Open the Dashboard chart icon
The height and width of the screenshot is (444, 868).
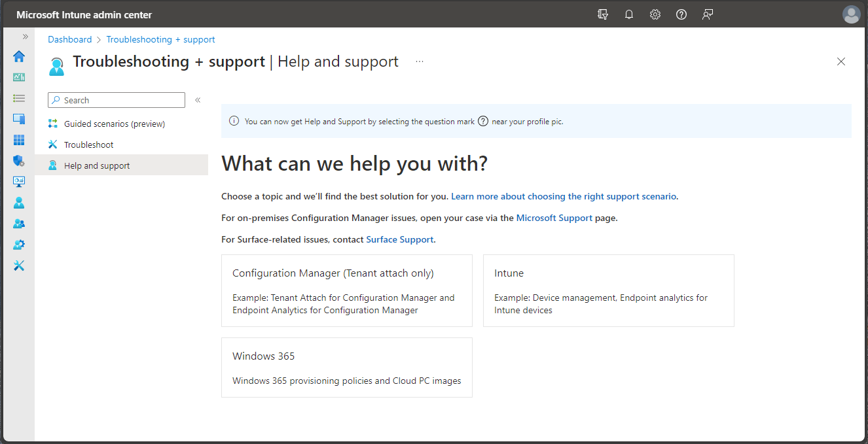click(19, 77)
